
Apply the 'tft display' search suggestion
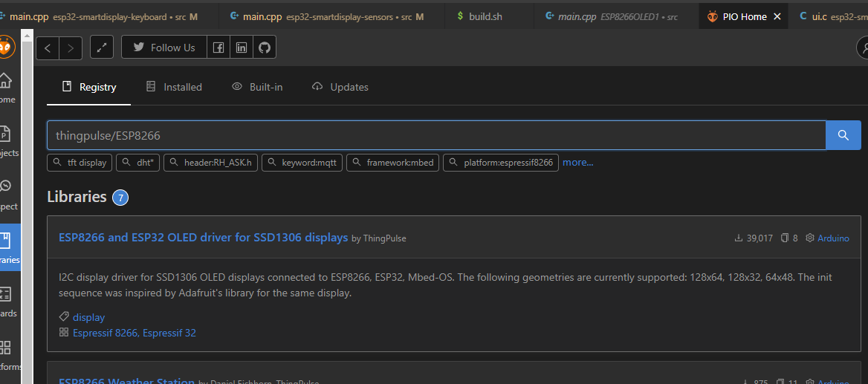(80, 163)
